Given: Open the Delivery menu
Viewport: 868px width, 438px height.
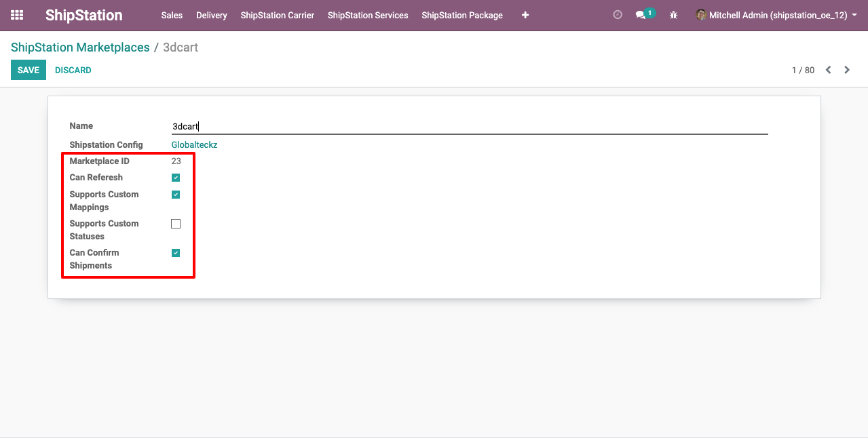Looking at the screenshot, I should click(212, 15).
